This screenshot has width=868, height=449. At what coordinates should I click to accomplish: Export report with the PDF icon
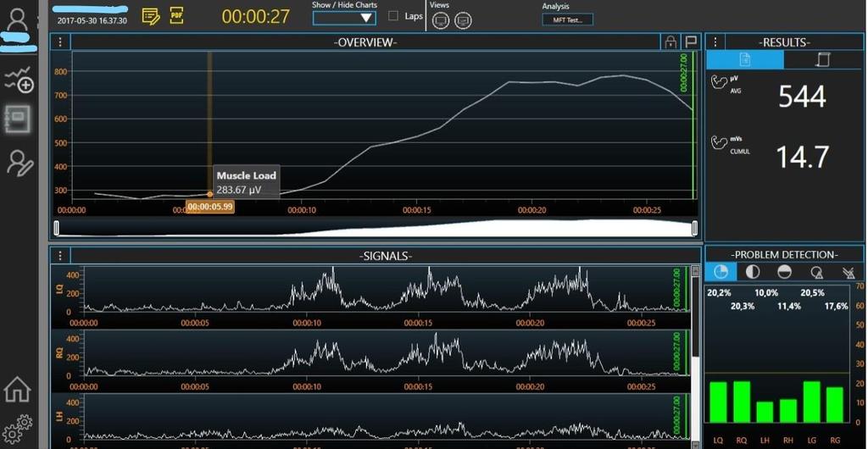[176, 15]
